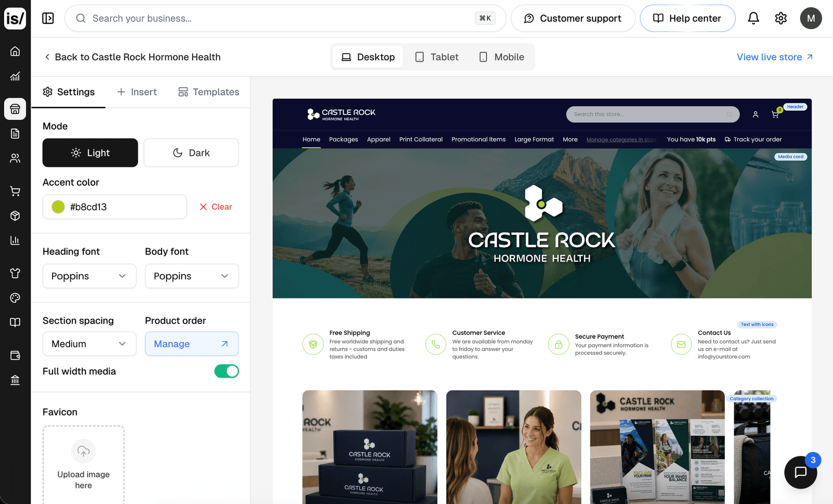The image size is (833, 504).
Task: Open the analytics chart sidebar icon
Action: click(15, 76)
